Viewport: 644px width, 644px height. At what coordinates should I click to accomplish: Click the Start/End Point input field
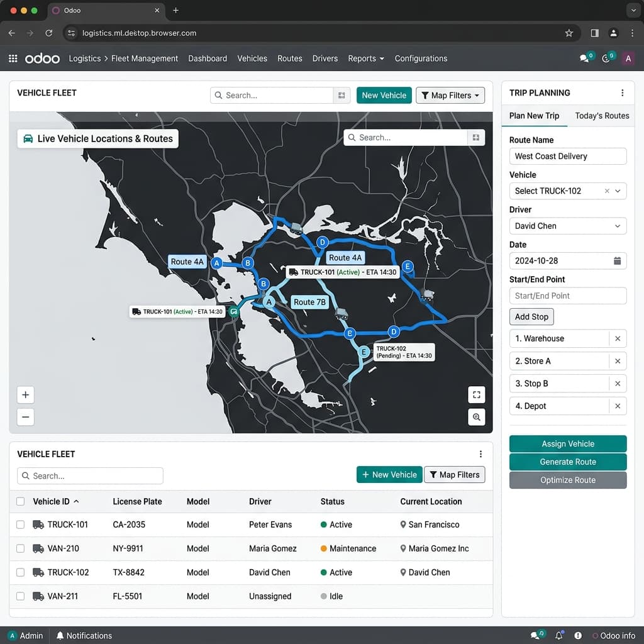[x=568, y=296]
